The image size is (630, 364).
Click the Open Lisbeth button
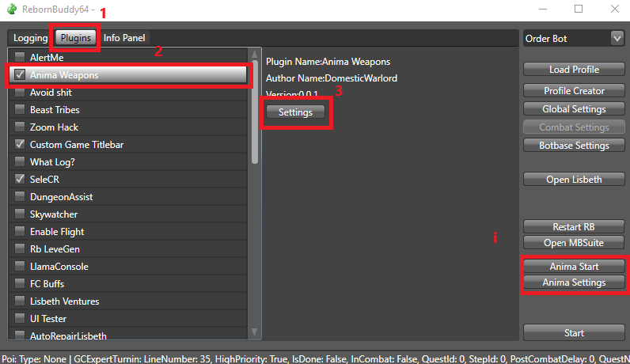coord(574,179)
